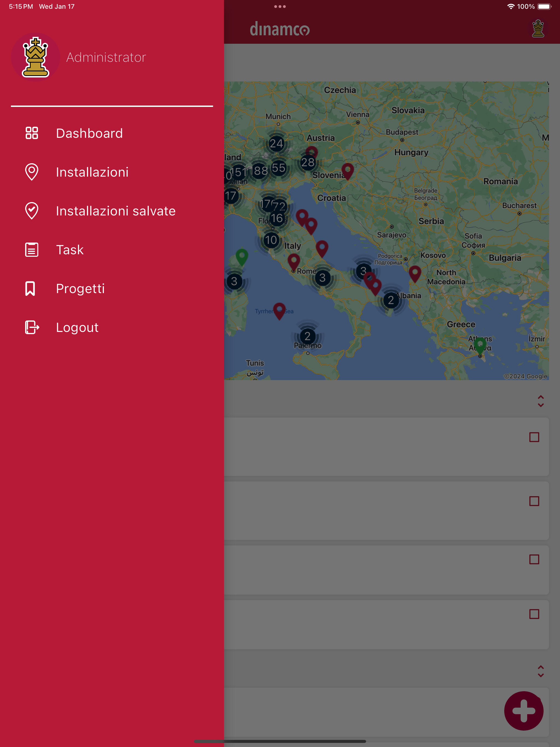Click the Installazioni location pin icon
Image resolution: width=560 pixels, height=747 pixels.
pos(32,172)
